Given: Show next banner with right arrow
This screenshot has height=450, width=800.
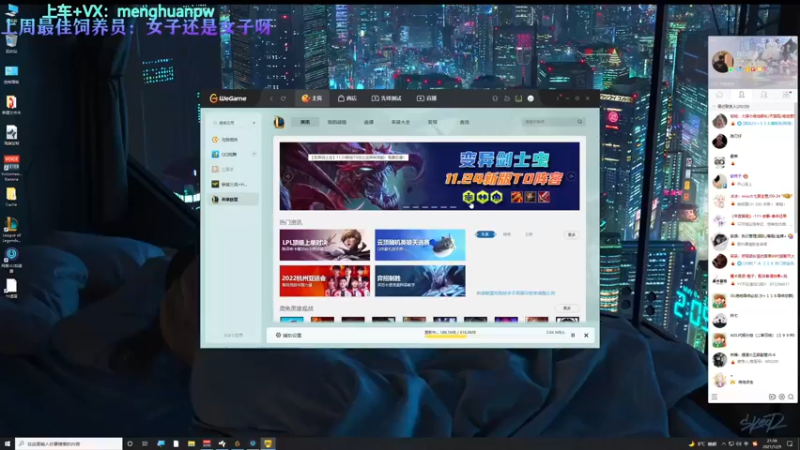Looking at the screenshot, I should [x=571, y=176].
